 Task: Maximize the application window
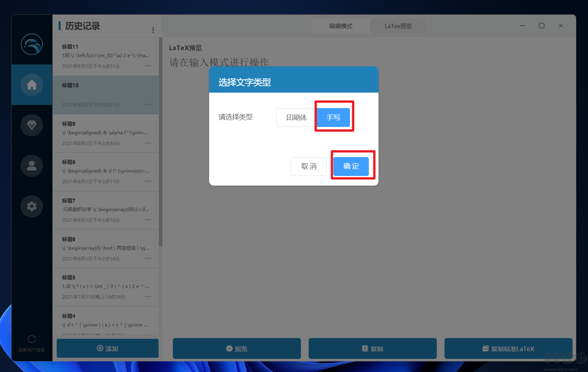[x=542, y=26]
